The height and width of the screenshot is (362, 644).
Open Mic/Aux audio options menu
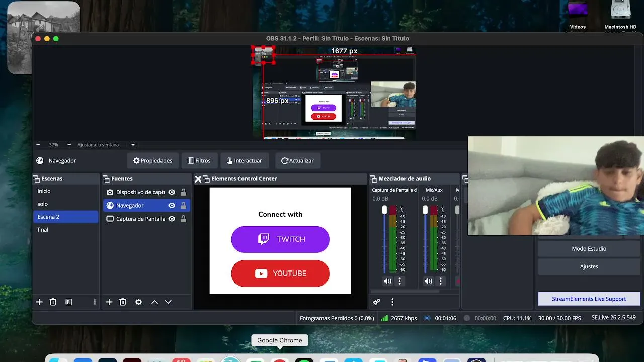[441, 281]
